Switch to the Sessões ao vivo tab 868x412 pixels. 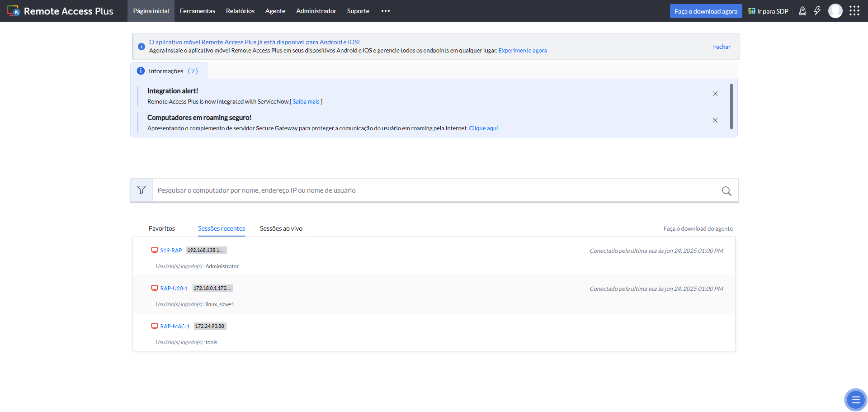281,228
